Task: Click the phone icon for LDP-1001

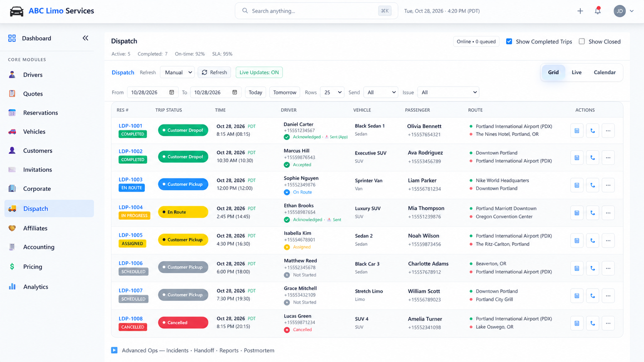Action: 592,131
